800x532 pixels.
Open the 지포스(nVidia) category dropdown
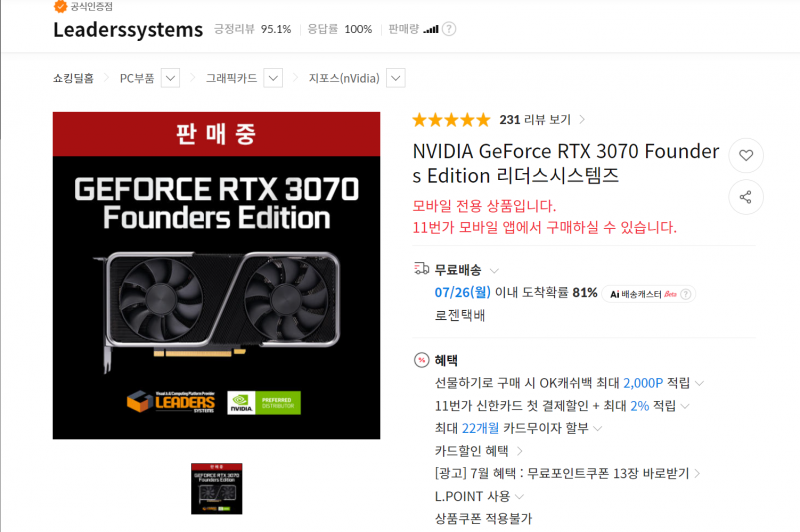396,78
